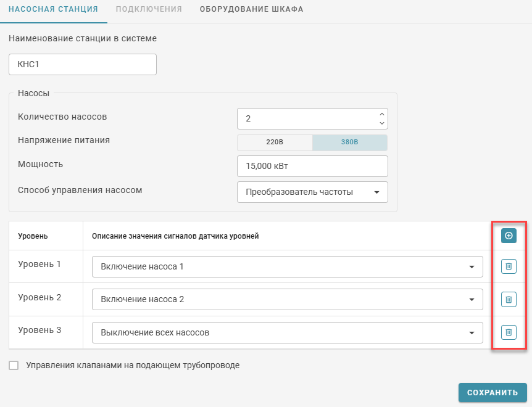Decrease Количество насосов with down arrow

coord(382,123)
